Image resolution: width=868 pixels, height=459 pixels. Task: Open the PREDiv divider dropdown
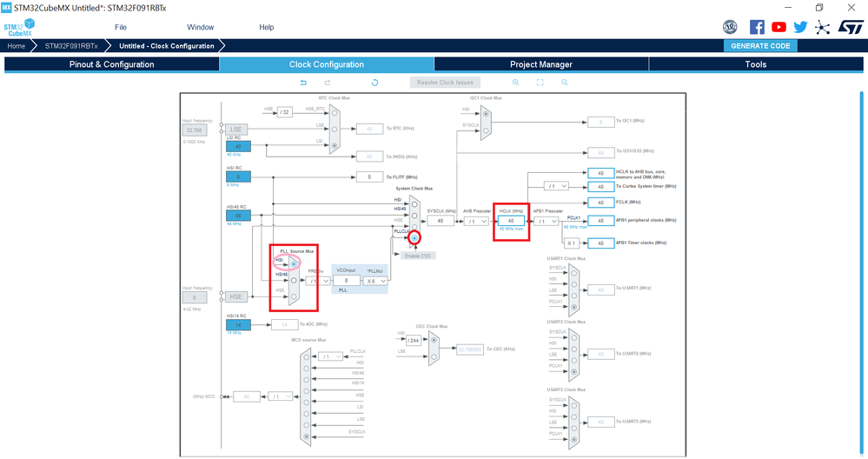click(x=318, y=282)
